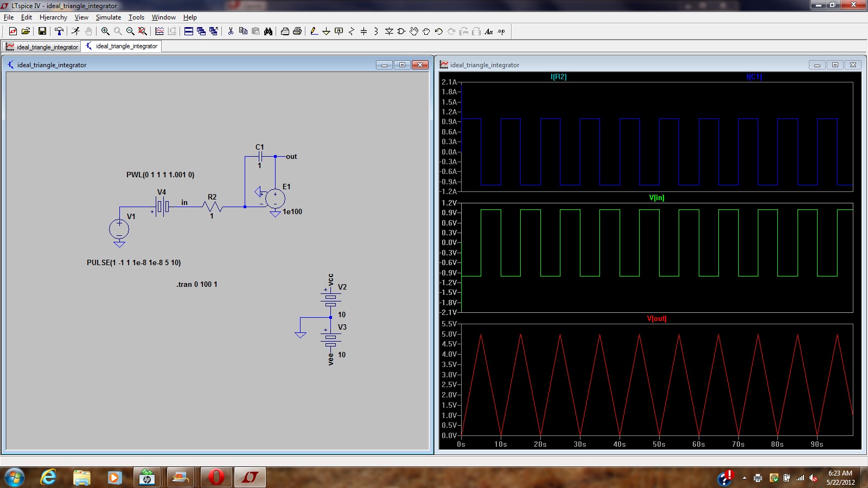
Task: Select the SPICE directive .op icon
Action: coord(501,31)
